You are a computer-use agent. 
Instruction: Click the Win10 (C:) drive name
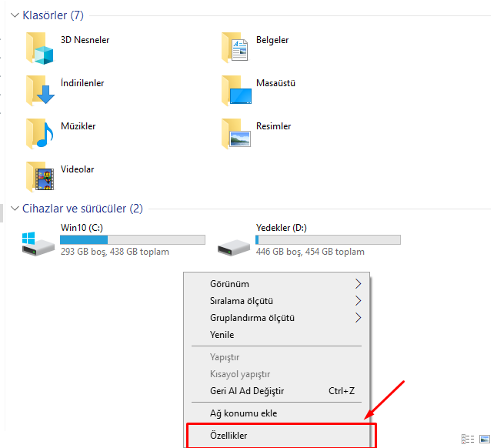coord(82,228)
